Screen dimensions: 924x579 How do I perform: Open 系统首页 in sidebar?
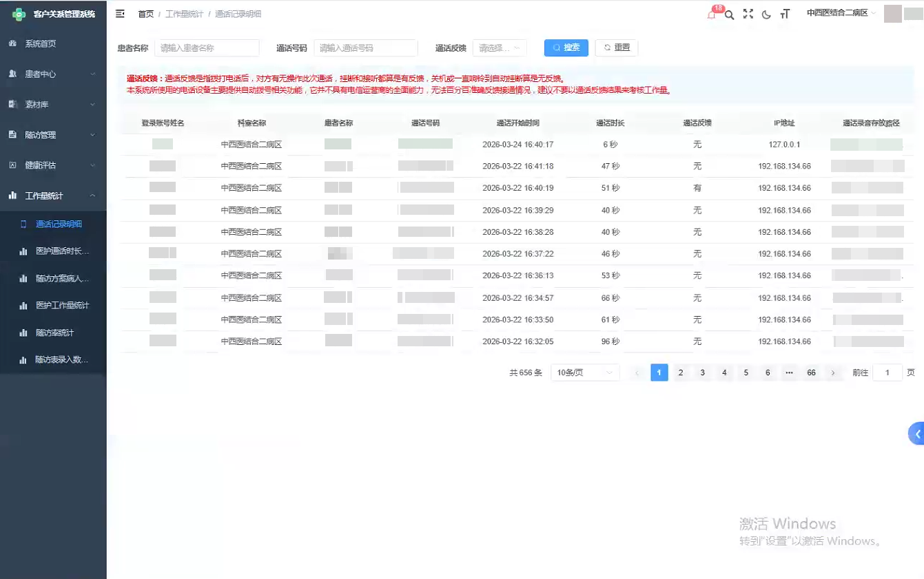coord(41,43)
